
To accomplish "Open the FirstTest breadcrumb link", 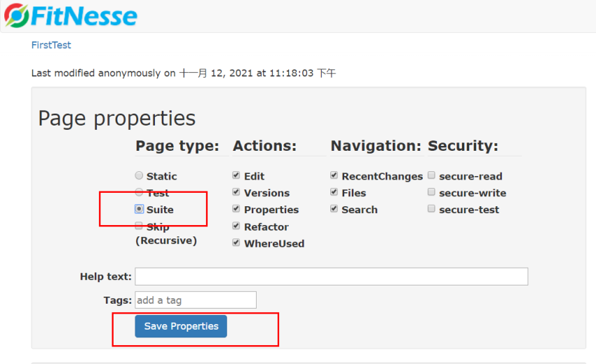I will (51, 45).
